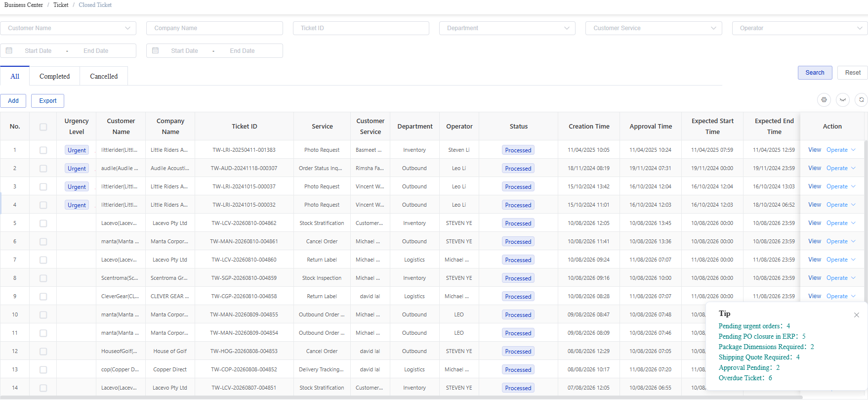Screen dimensions: 868x401
Task: Open the Operator dropdown filter
Action: click(800, 28)
